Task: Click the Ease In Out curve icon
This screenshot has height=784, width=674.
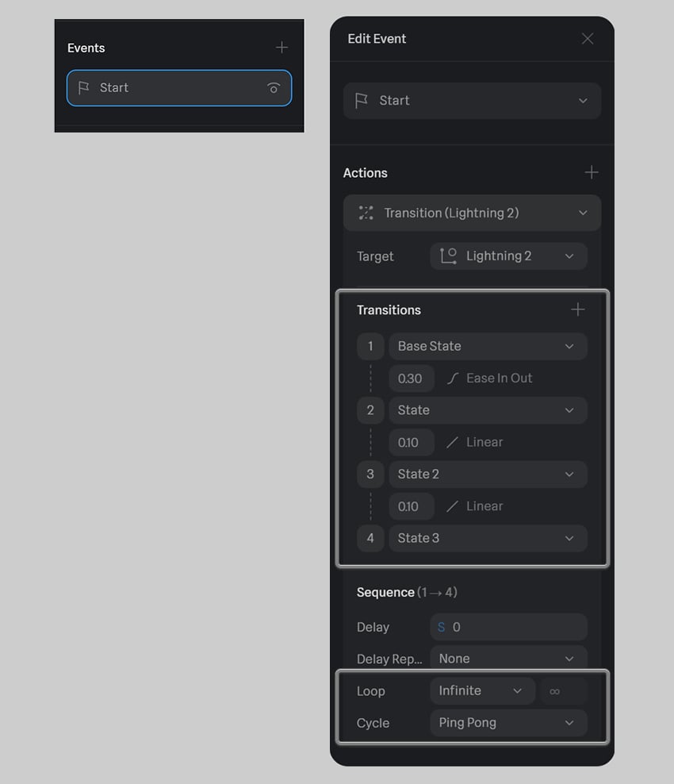Action: click(453, 379)
